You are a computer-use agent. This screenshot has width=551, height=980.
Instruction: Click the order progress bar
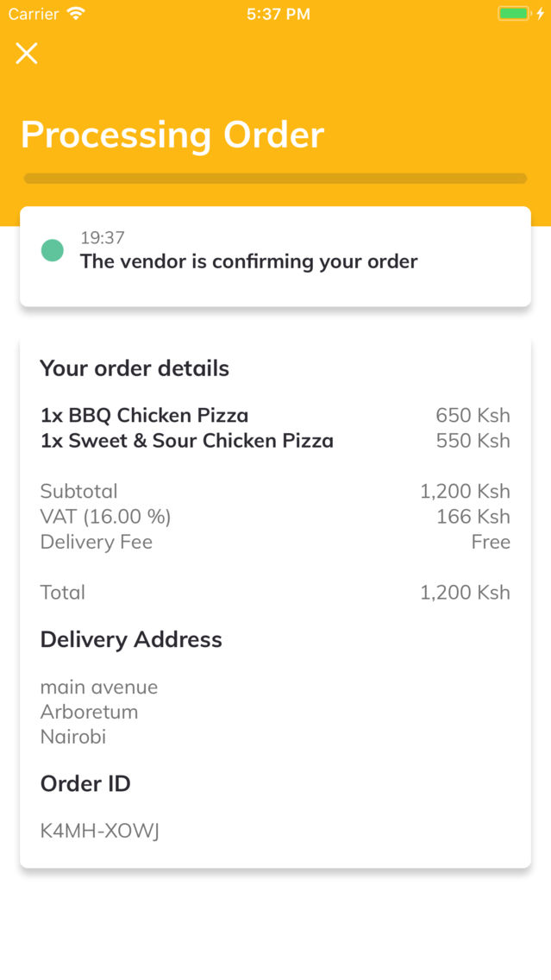[275, 179]
